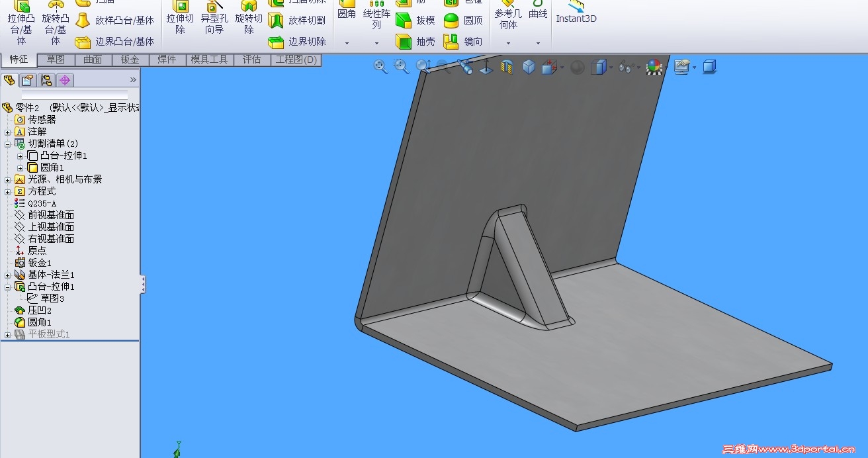868x458 pixels.
Task: Click the Section View icon
Action: click(x=507, y=67)
